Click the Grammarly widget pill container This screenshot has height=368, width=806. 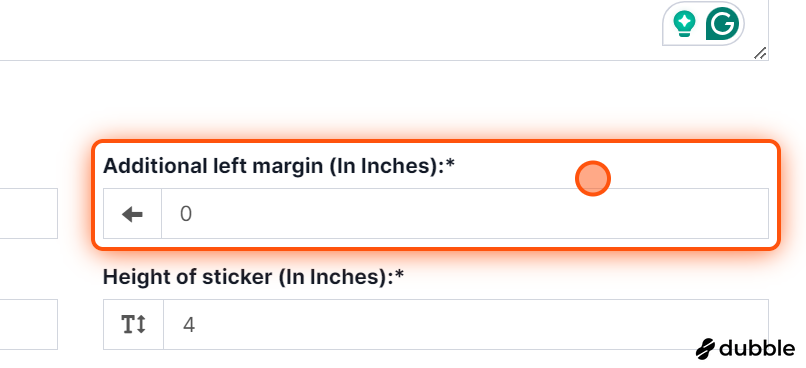(703, 24)
